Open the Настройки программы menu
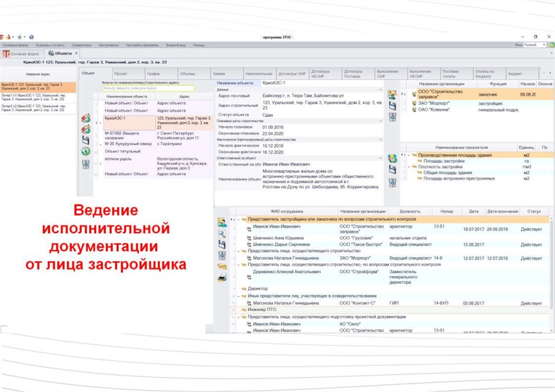This screenshot has width=555, height=392. 143,46
